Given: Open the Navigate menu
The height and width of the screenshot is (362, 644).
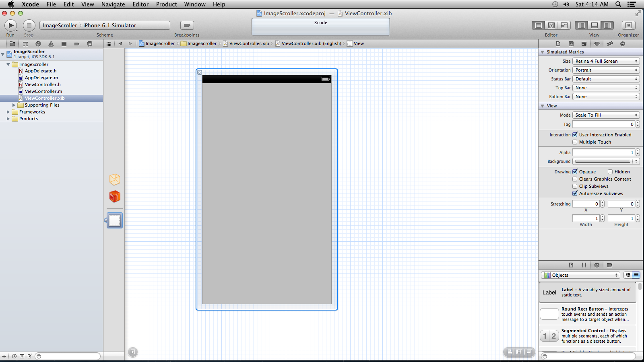Looking at the screenshot, I should [113, 4].
